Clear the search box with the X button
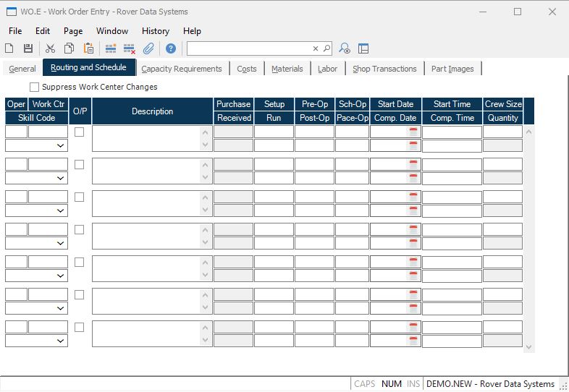569x392 pixels. coord(316,48)
